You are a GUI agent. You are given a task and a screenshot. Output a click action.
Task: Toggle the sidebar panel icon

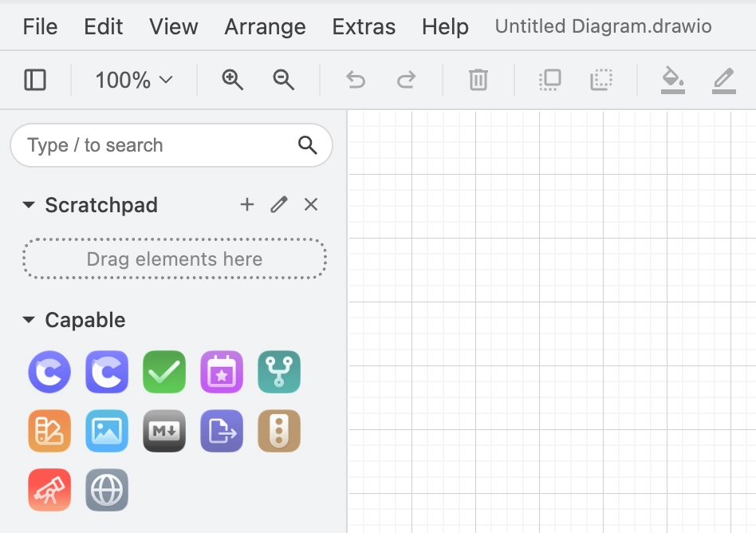point(35,80)
